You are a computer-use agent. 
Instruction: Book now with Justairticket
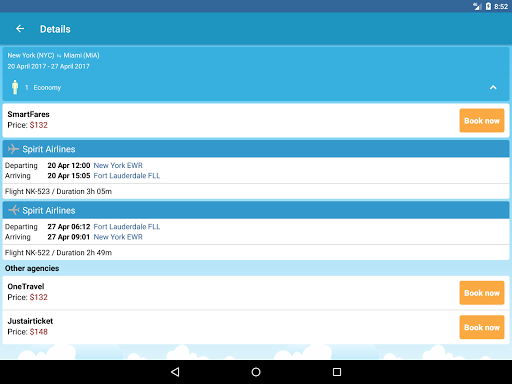(482, 327)
